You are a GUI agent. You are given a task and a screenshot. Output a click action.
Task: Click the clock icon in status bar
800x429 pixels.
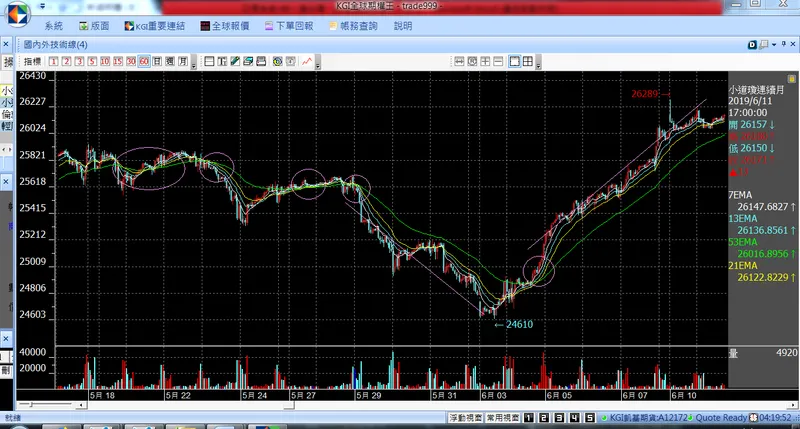753,418
